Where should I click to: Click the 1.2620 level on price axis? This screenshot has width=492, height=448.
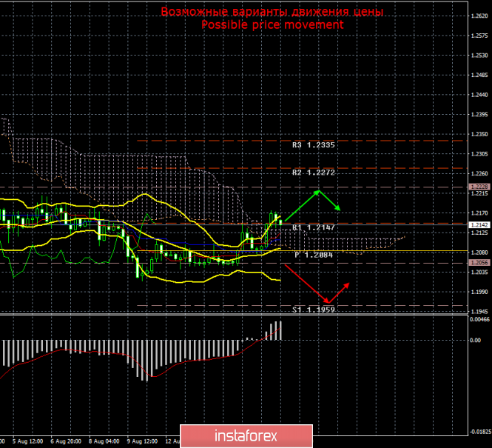(x=479, y=16)
